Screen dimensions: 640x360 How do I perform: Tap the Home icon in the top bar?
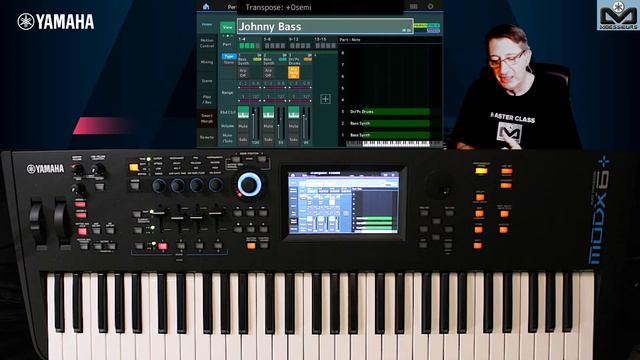pyautogui.click(x=206, y=7)
